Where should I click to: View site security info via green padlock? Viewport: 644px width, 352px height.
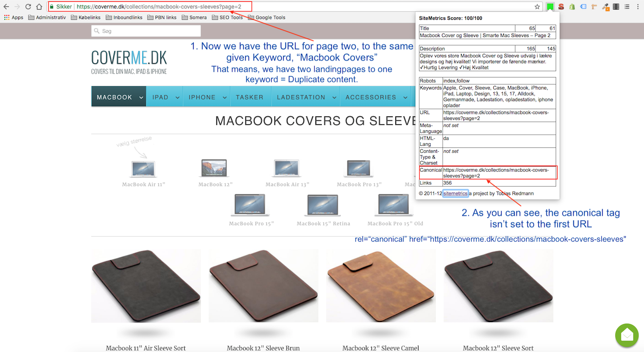(52, 7)
